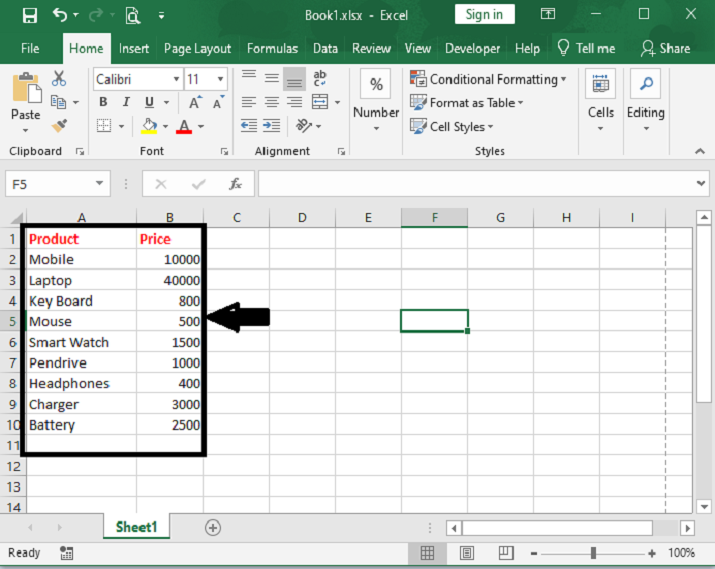
Task: Set Top Align for cell content
Action: click(x=249, y=76)
